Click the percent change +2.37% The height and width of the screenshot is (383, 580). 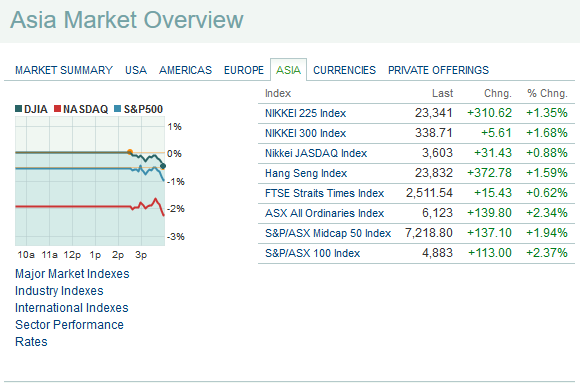coord(547,253)
